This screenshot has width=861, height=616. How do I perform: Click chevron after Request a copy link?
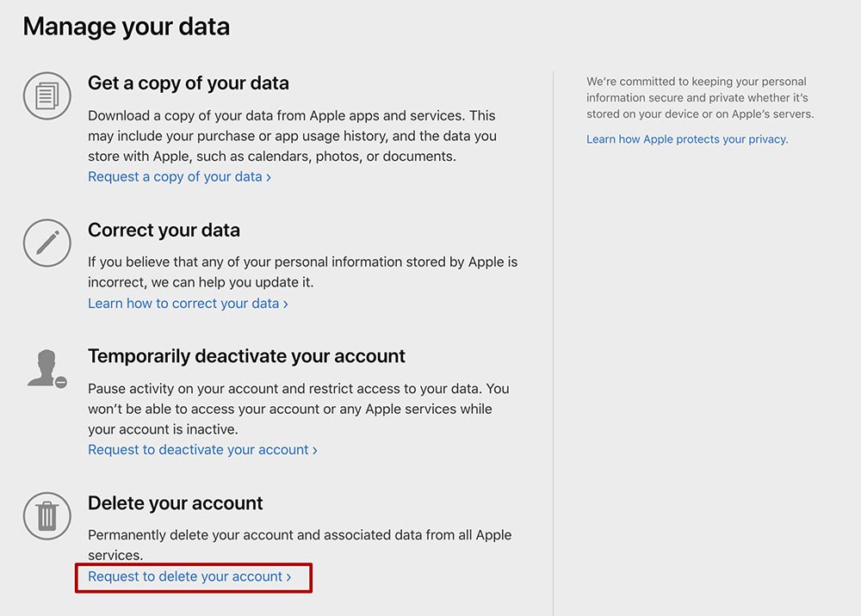pyautogui.click(x=269, y=177)
